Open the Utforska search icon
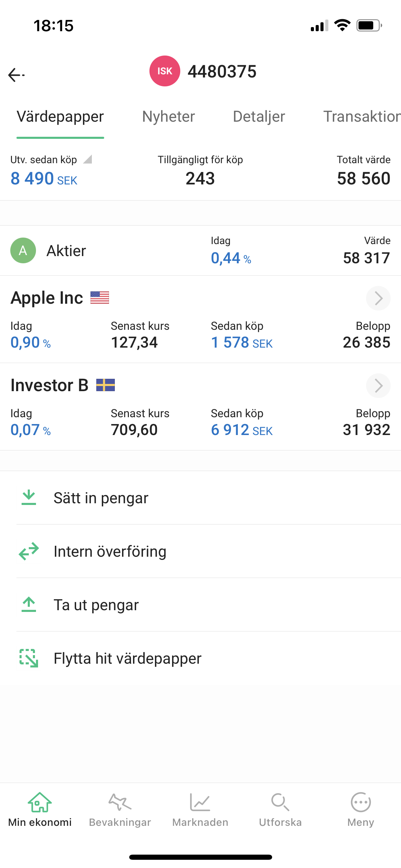The height and width of the screenshot is (868, 401). coord(280,802)
